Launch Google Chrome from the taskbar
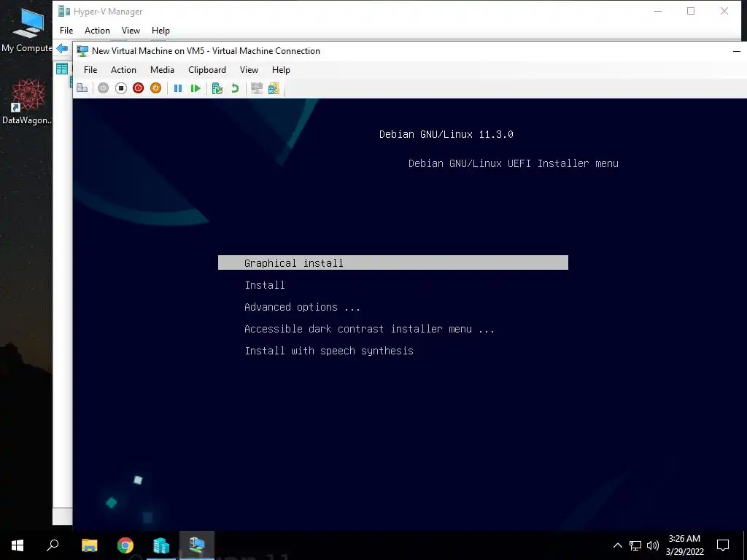 [x=125, y=545]
